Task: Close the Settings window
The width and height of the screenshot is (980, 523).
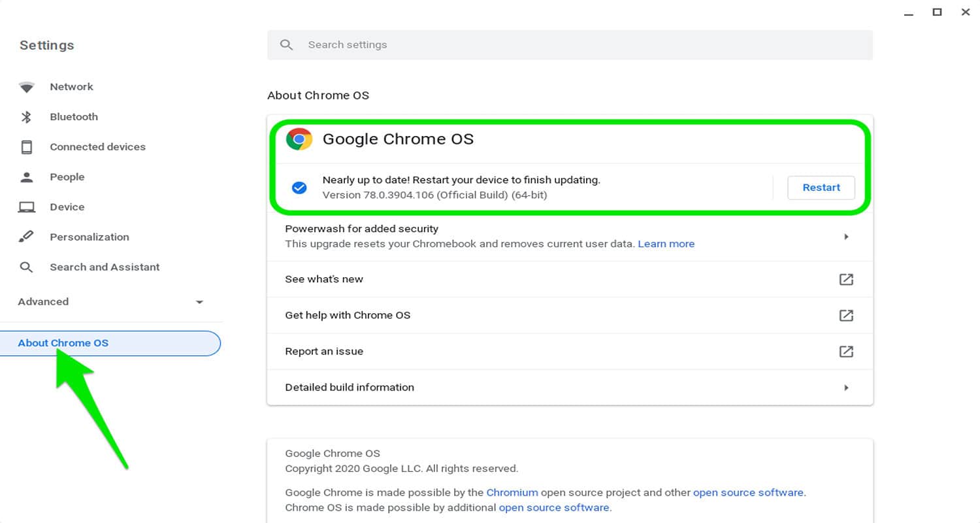Action: pyautogui.click(x=966, y=12)
